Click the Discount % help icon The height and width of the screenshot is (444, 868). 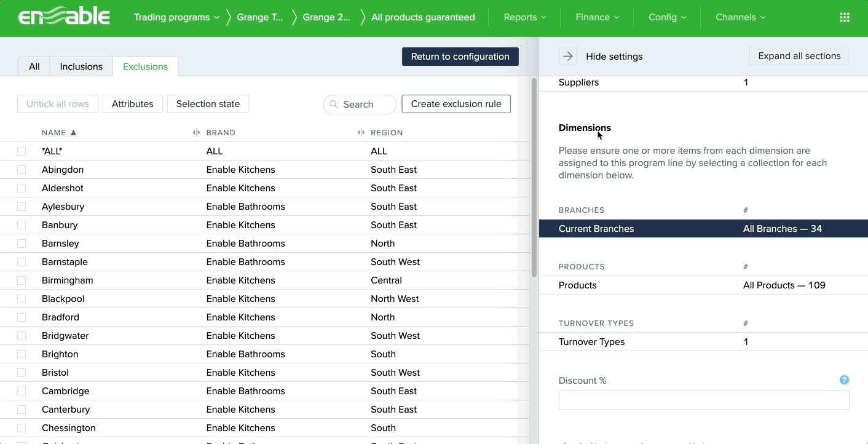tap(844, 380)
